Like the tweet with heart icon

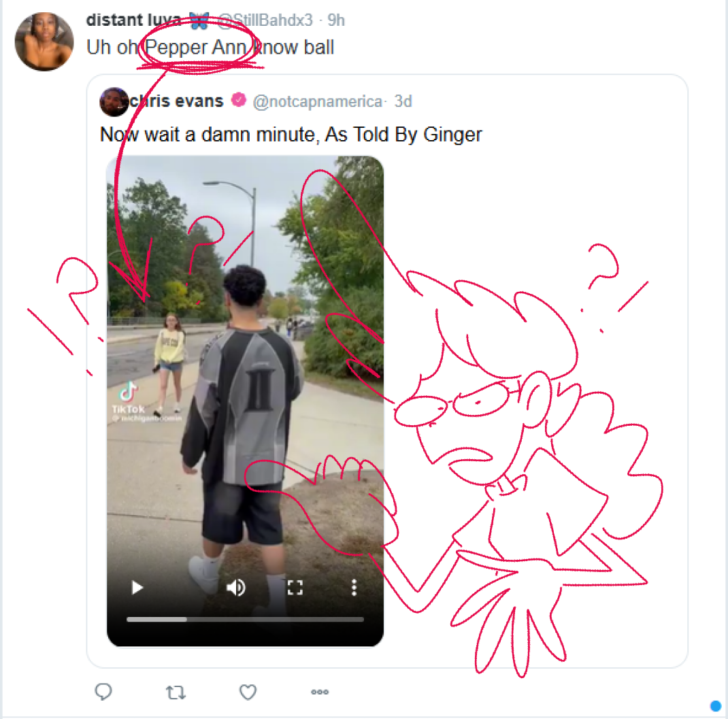(248, 692)
